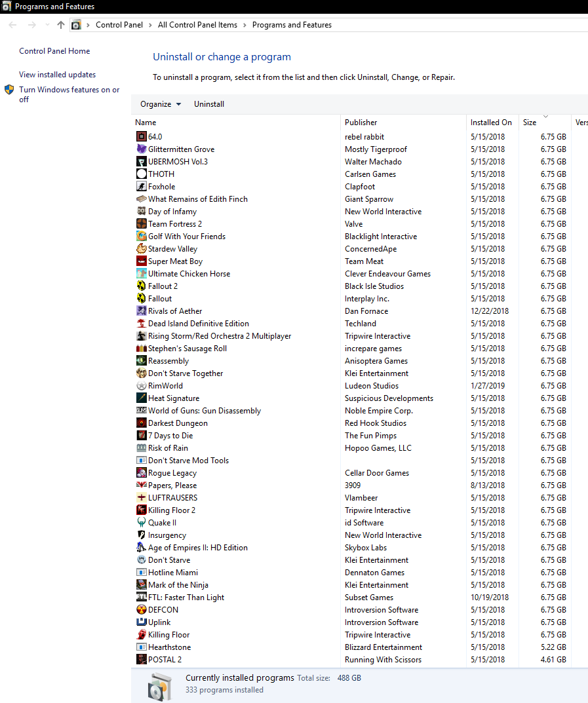The image size is (588, 703).
Task: Click the Quake II icon
Action: coord(142,522)
